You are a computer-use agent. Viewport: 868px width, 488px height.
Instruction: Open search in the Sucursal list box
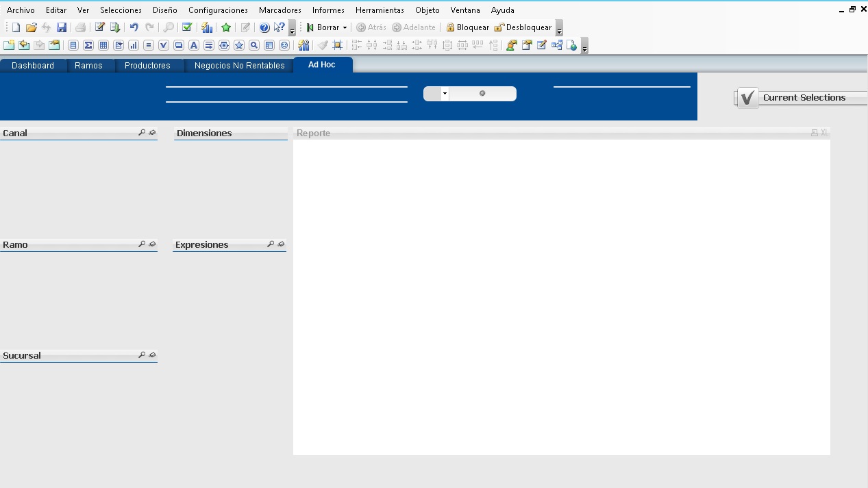click(142, 355)
